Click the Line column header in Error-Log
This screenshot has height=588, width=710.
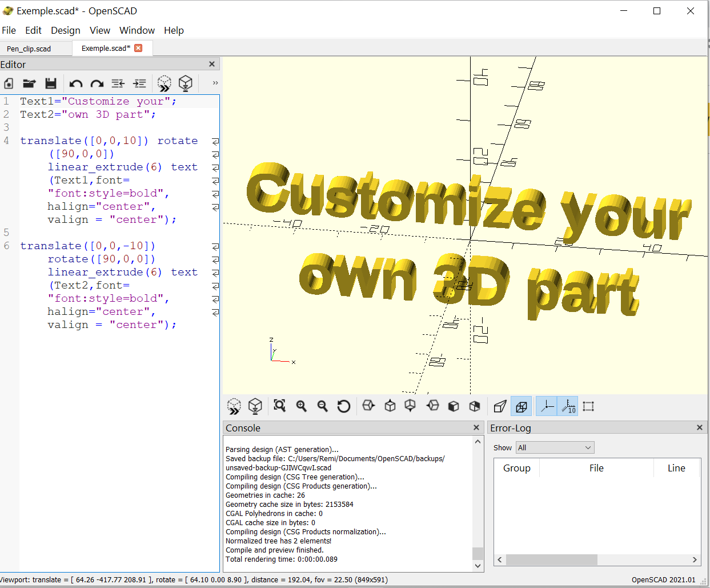tap(676, 468)
